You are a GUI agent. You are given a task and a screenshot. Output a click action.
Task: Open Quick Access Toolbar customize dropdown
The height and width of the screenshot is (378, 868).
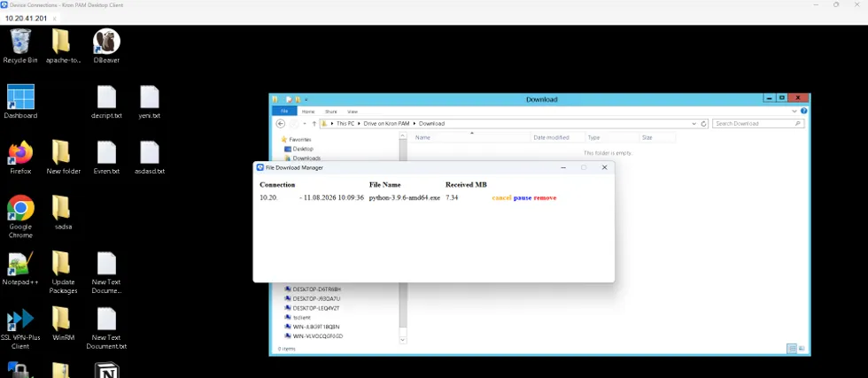pos(306,100)
